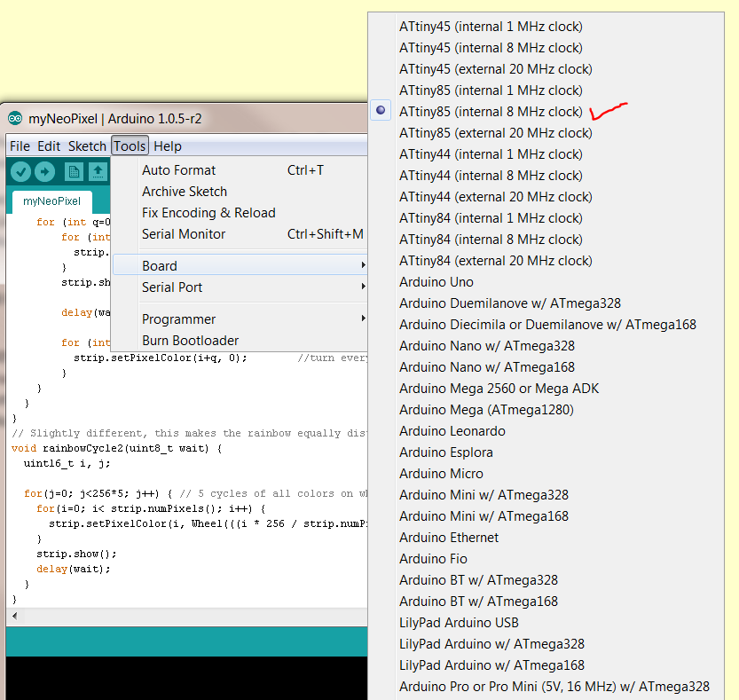Select ATtiny45 (internal 1 MHz clock)
The height and width of the screenshot is (700, 739).
491,27
